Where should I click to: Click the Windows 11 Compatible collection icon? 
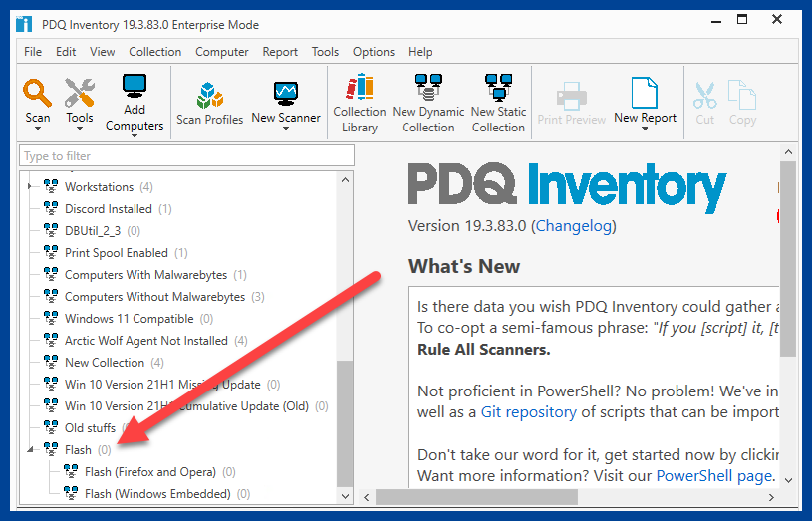point(51,318)
